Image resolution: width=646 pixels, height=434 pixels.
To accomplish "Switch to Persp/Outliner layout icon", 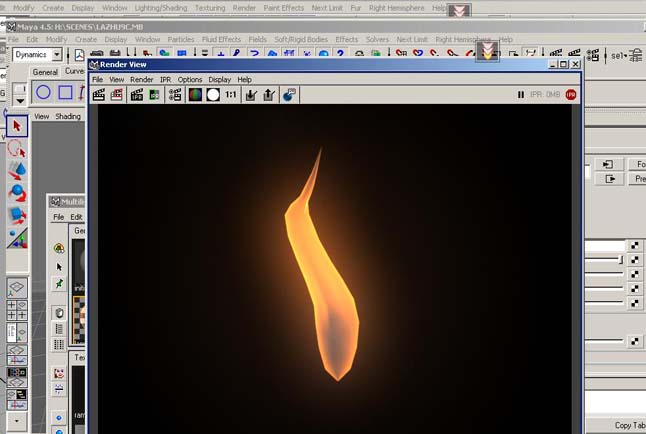I will click(x=17, y=332).
